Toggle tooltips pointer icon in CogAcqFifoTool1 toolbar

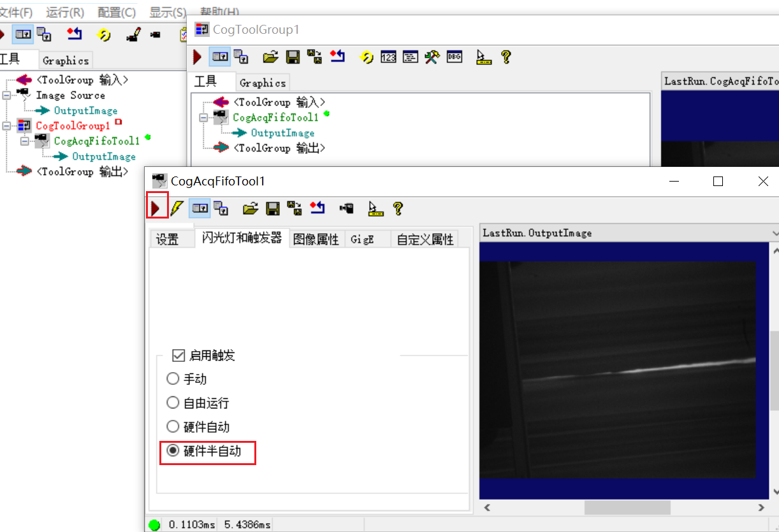377,208
